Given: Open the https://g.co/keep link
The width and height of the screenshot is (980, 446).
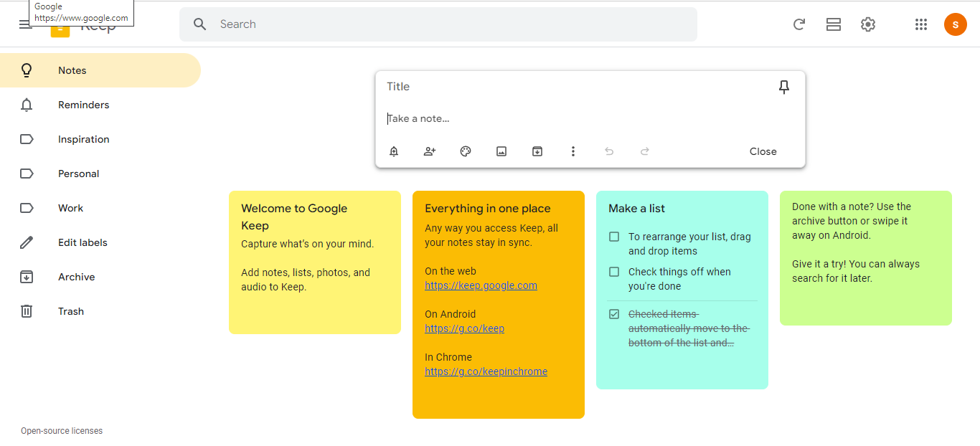Looking at the screenshot, I should 464,328.
